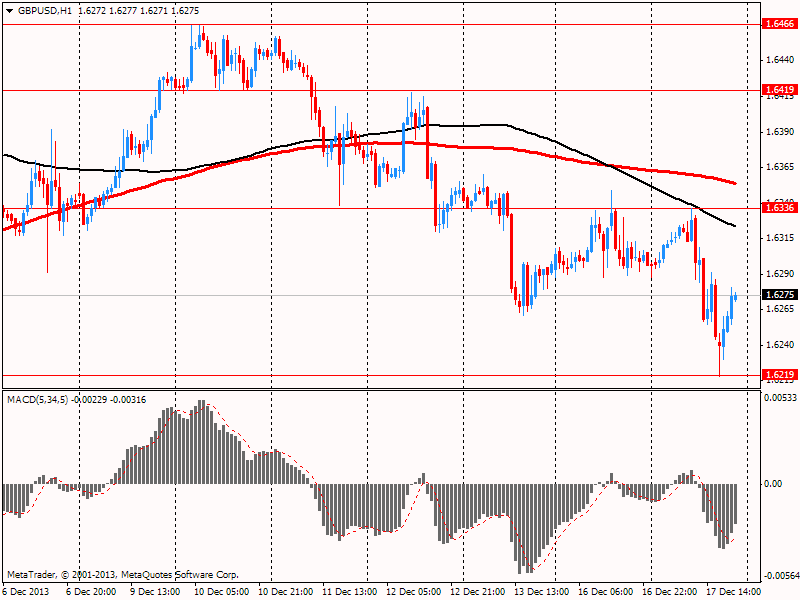The width and height of the screenshot is (800, 600).
Task: Click the 16 Dec 22:00 time label
Action: tap(670, 592)
